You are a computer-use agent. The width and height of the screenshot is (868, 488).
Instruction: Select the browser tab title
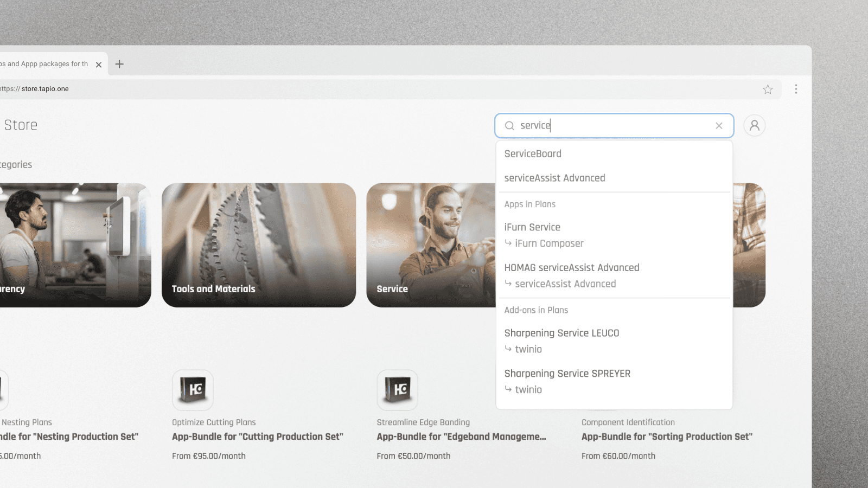(44, 64)
